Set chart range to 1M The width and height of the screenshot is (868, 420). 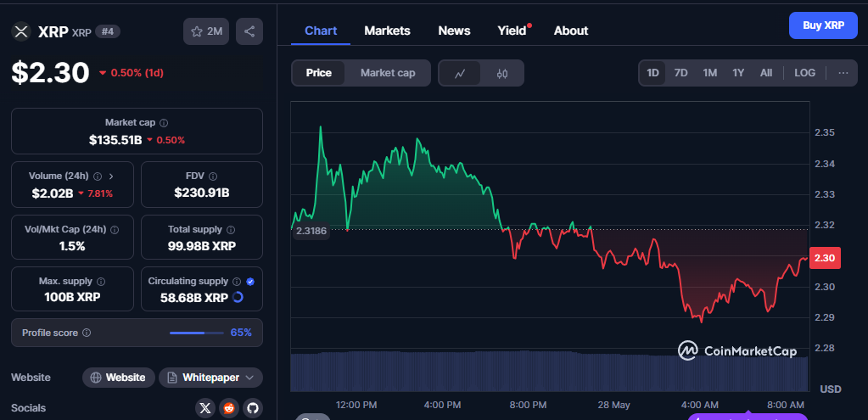(x=709, y=73)
